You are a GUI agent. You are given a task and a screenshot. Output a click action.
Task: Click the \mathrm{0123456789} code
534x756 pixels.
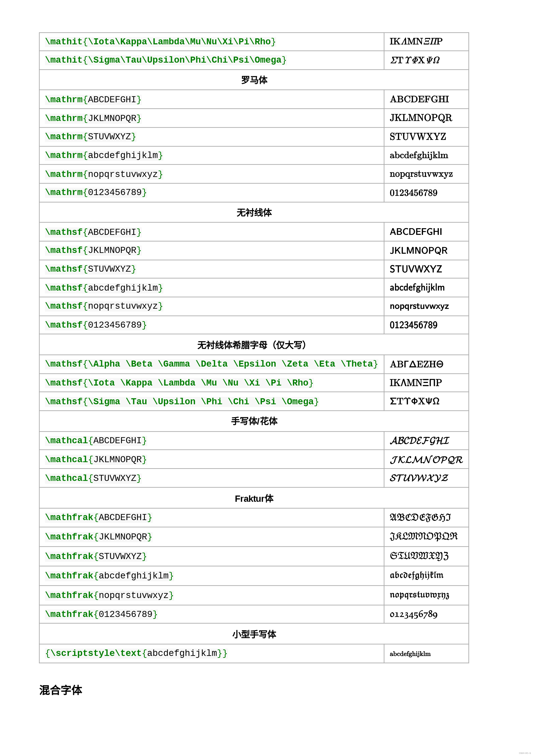click(96, 192)
